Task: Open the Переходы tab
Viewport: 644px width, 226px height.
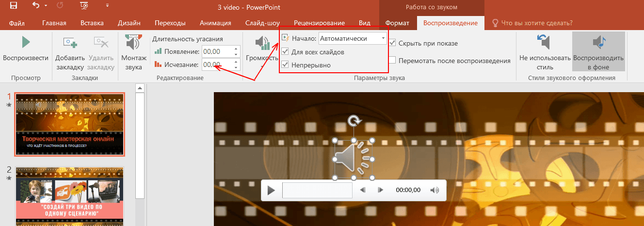Action: pos(170,23)
